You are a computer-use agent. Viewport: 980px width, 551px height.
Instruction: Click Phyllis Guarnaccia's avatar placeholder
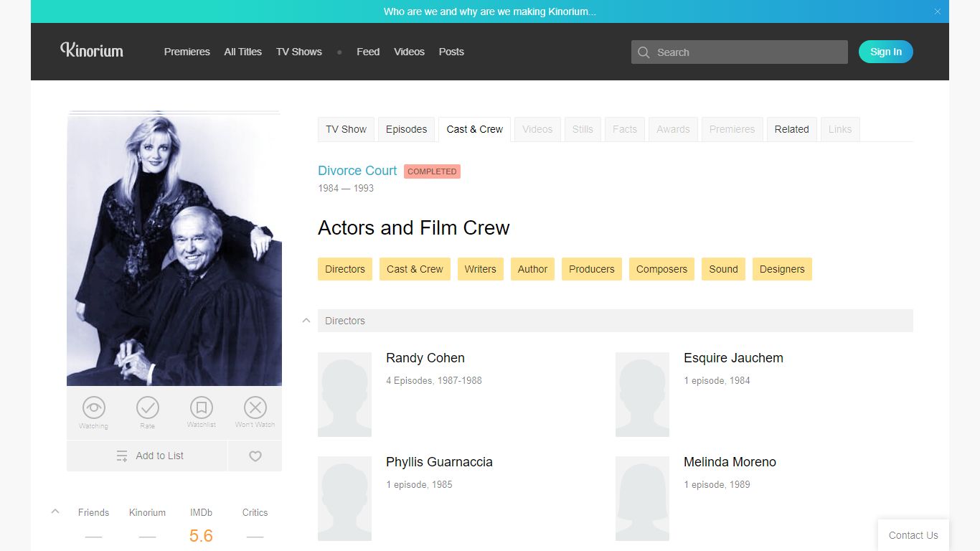[x=344, y=499]
